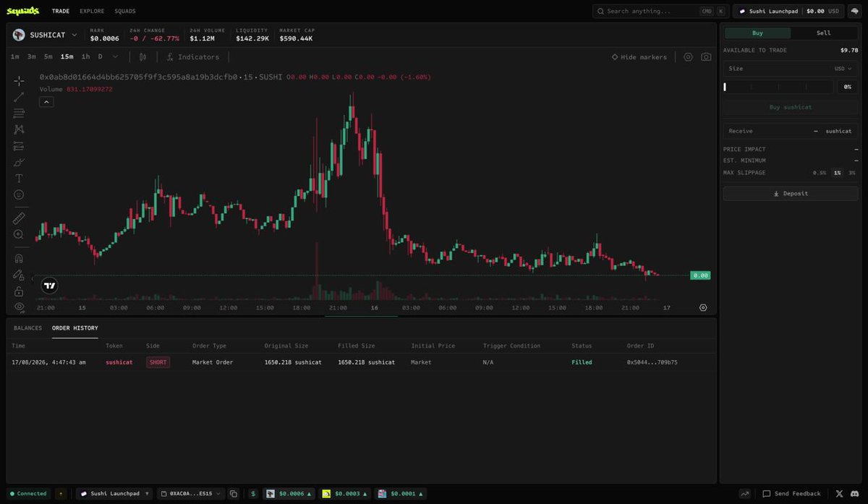Screen dimensions: 868x504
Task: Lock all drawing tools
Action: point(19,291)
